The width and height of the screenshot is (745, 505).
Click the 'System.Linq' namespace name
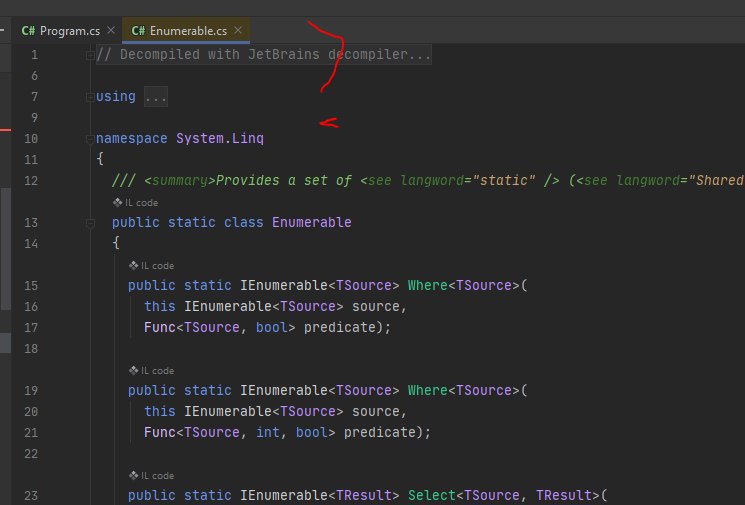tap(220, 138)
